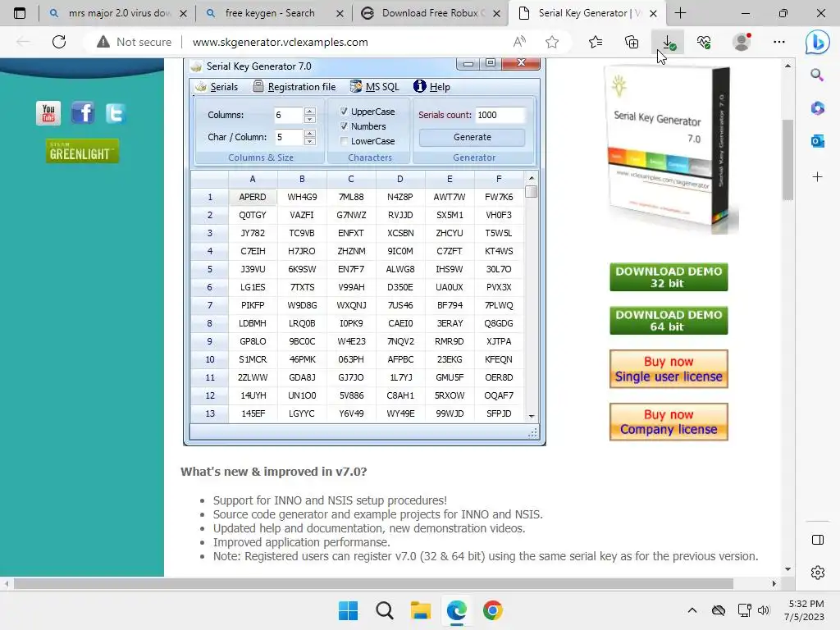Open the sidebar search icon
This screenshot has height=630, width=840.
(817, 75)
